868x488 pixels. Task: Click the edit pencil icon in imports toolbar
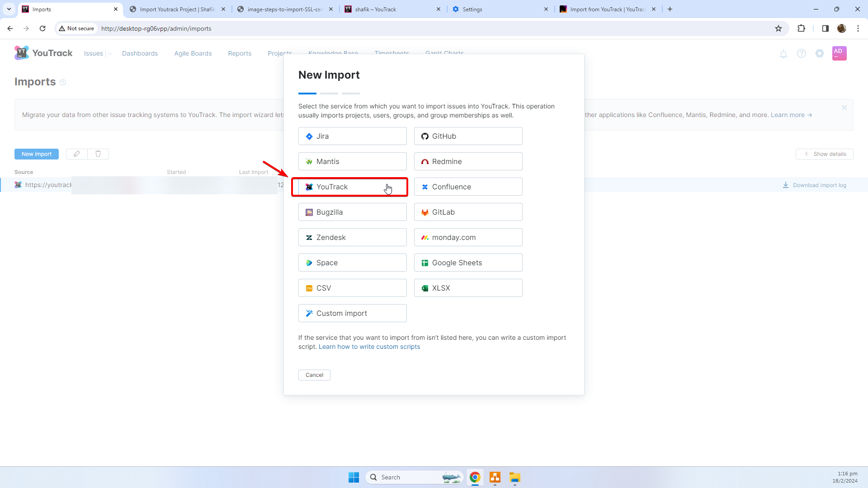point(77,154)
